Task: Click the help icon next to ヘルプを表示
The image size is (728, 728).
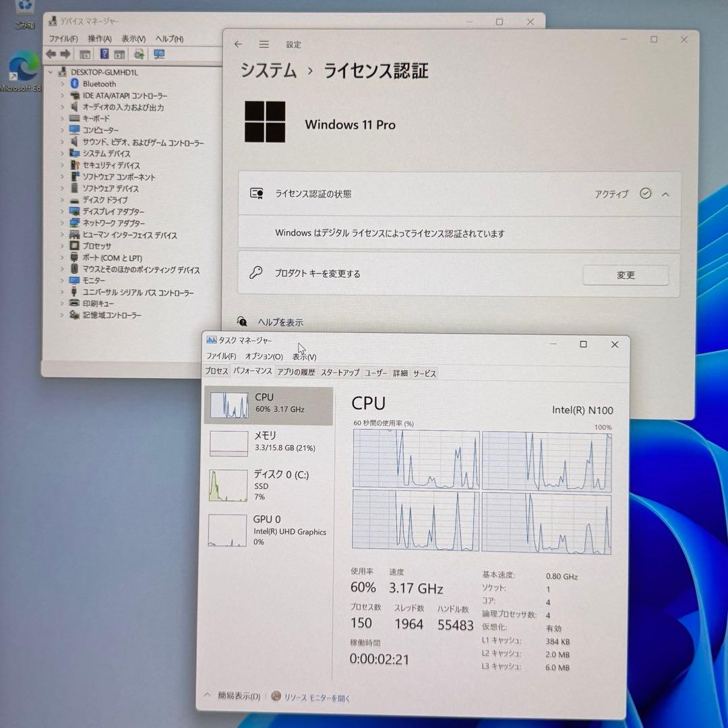Action: pyautogui.click(x=243, y=322)
